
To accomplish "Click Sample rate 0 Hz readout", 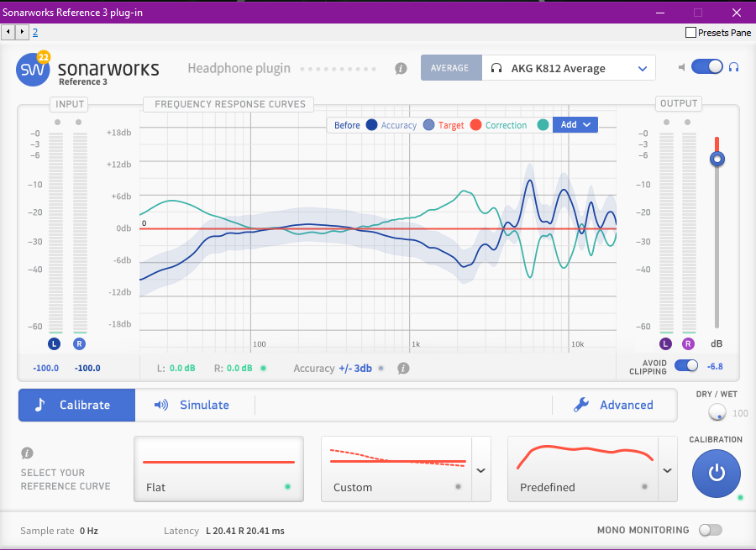I will tap(59, 531).
